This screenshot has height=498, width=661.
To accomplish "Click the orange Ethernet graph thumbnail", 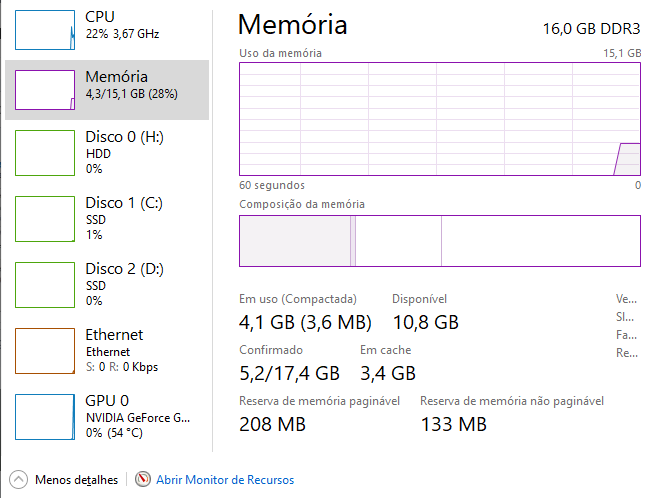I will click(x=45, y=351).
